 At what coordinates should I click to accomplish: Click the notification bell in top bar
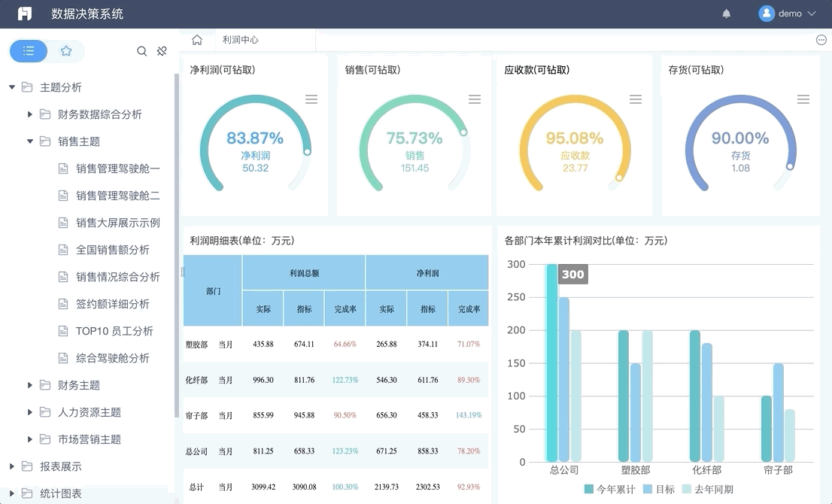click(726, 13)
